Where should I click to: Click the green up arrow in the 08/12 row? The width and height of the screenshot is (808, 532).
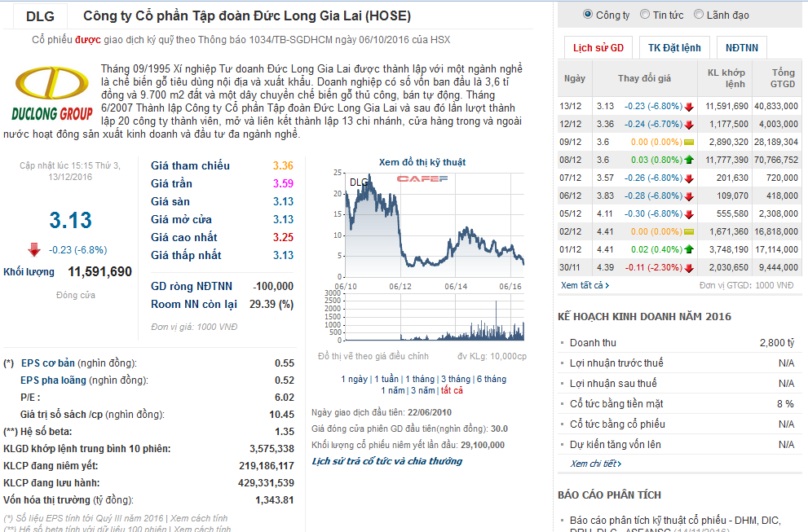point(689,160)
